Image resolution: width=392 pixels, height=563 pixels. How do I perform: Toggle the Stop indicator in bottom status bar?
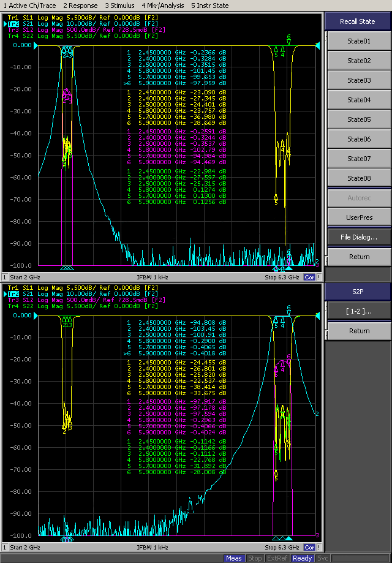coord(255,558)
